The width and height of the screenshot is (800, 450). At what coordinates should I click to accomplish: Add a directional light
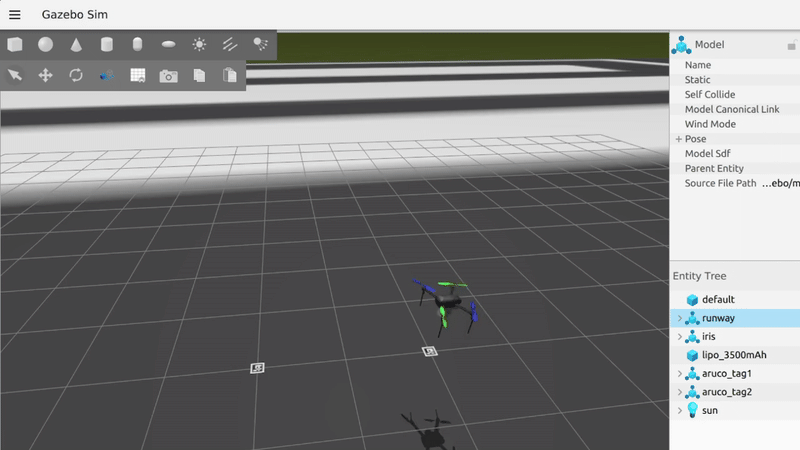229,44
